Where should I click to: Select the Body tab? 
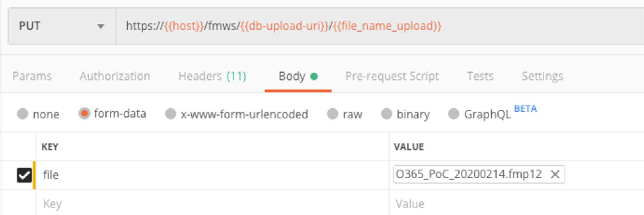pyautogui.click(x=298, y=76)
